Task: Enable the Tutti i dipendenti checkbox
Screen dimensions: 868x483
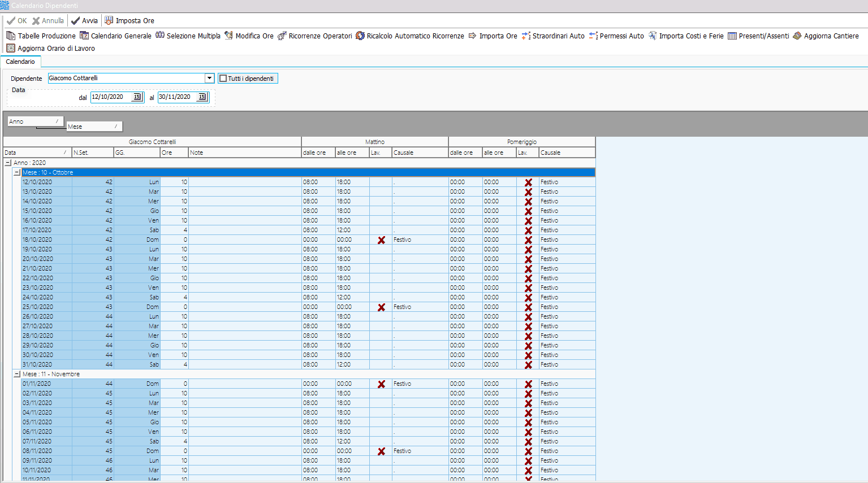Action: [223, 79]
